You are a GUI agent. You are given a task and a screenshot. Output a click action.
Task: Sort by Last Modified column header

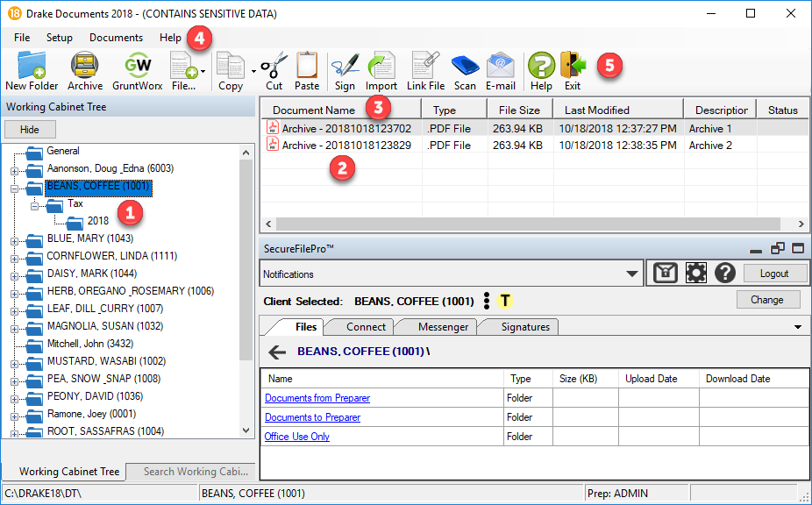[x=618, y=110]
